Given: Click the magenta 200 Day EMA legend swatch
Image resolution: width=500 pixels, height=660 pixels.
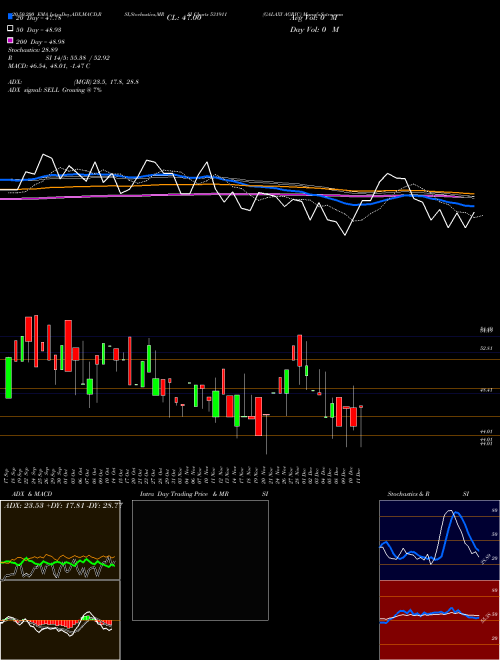Looking at the screenshot, I should [x=10, y=40].
